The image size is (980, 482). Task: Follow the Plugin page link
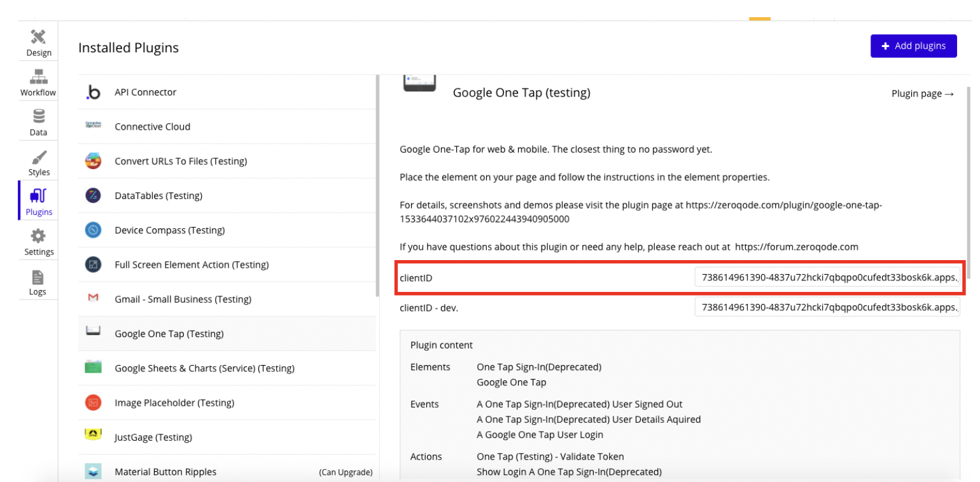pyautogui.click(x=923, y=93)
